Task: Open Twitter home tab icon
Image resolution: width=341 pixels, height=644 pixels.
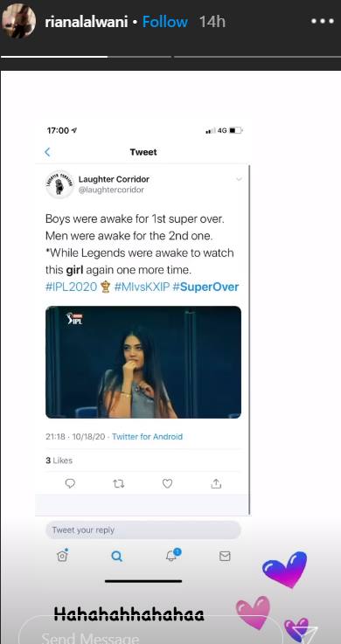Action: click(x=62, y=556)
